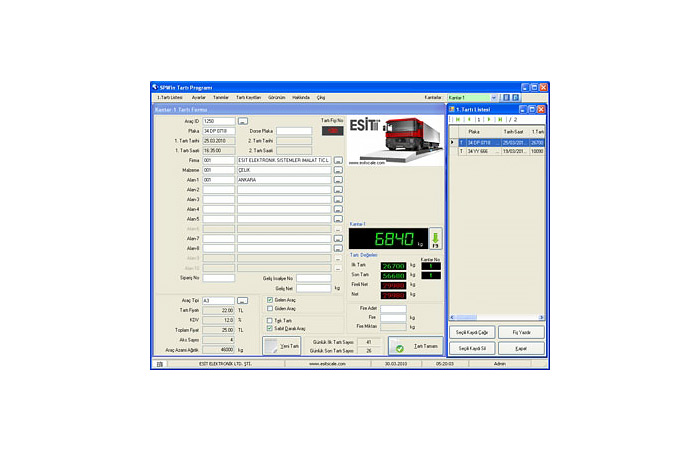Open the Tanımlar menu
Image resolution: width=700 pixels, height=450 pixels.
tap(221, 97)
